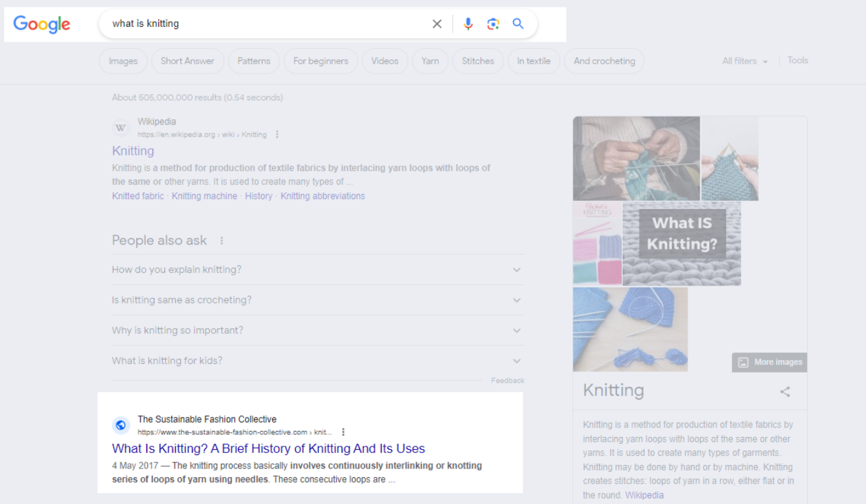Open the Knitting Wikipedia result link
Image resolution: width=866 pixels, height=504 pixels.
pyautogui.click(x=133, y=151)
